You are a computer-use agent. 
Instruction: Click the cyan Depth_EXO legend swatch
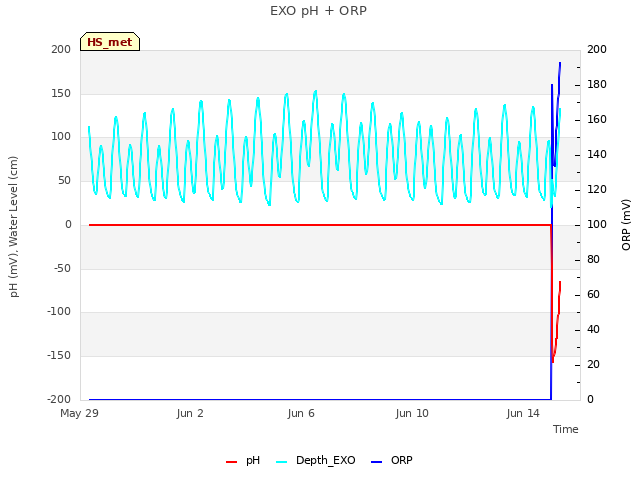[x=282, y=462]
